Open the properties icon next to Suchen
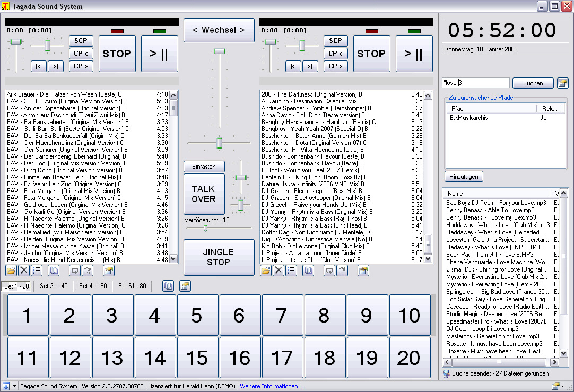The height and width of the screenshot is (392, 574). click(x=562, y=83)
